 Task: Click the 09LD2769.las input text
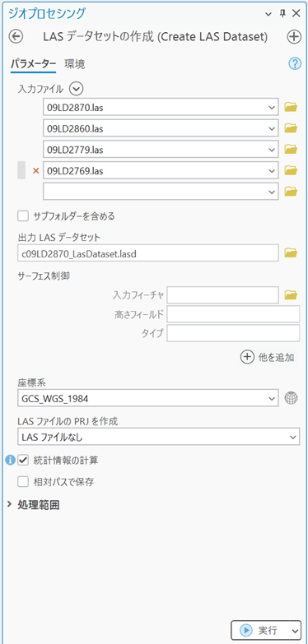(75, 170)
